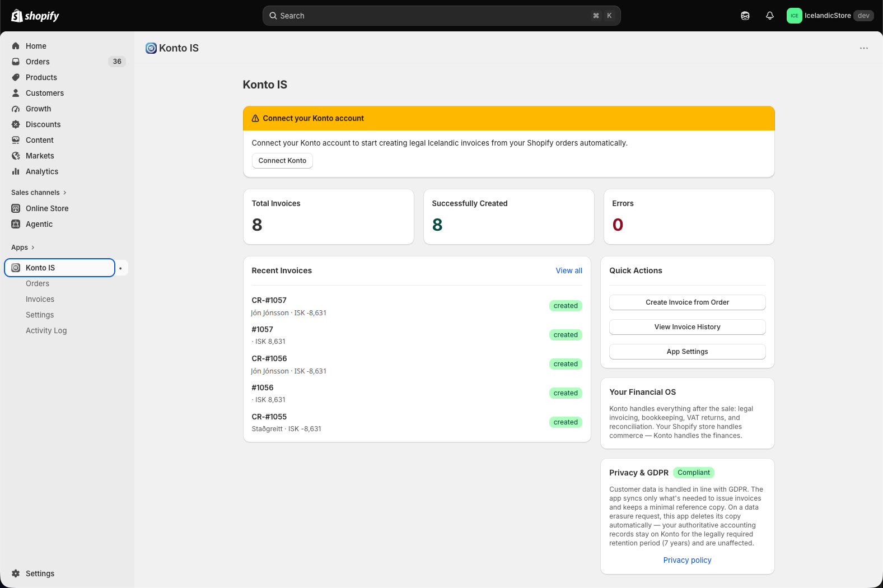
Task: Click the Content icon in sidebar
Action: [16, 140]
